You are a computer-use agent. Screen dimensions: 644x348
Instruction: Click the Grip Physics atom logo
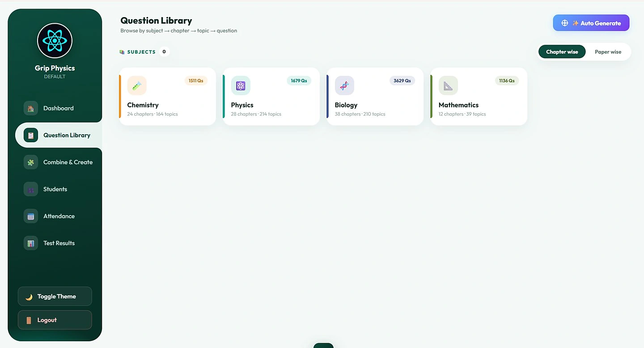click(55, 41)
